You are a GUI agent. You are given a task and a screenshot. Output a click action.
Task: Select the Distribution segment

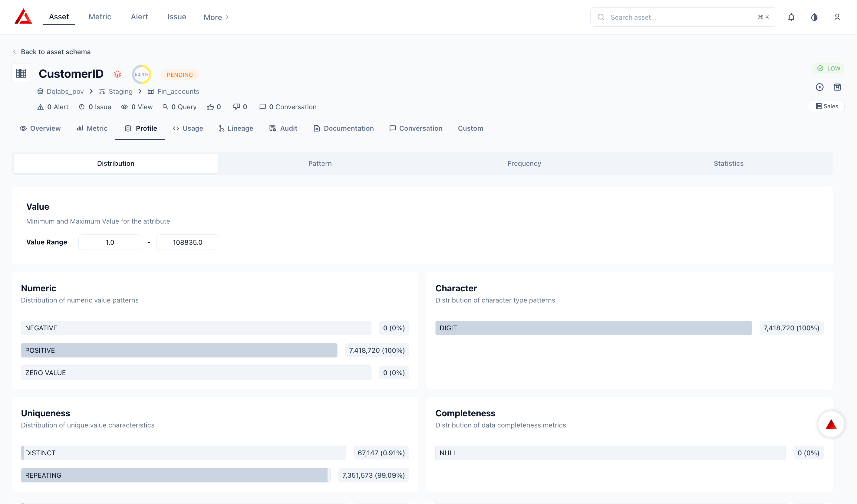click(x=116, y=163)
